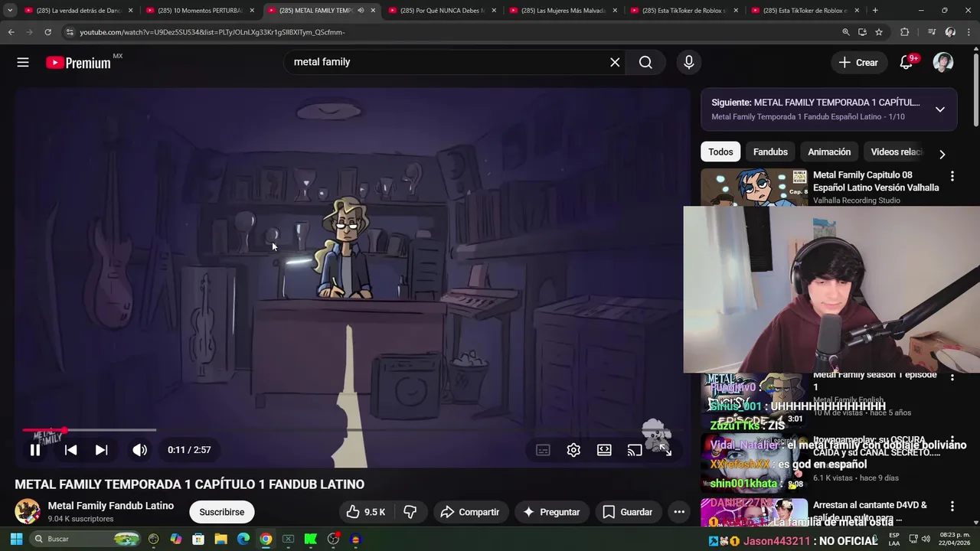This screenshot has width=980, height=551.
Task: Click the Preguntar button
Action: point(551,512)
